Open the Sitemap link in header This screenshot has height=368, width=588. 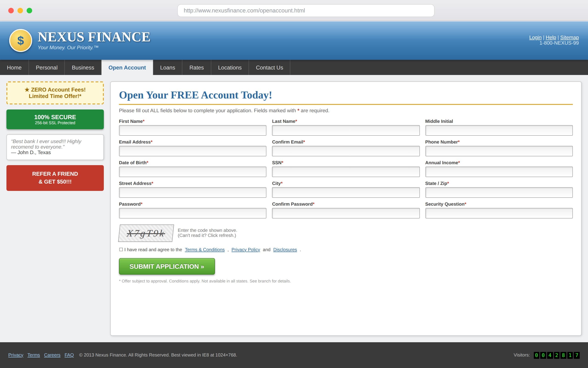569,37
